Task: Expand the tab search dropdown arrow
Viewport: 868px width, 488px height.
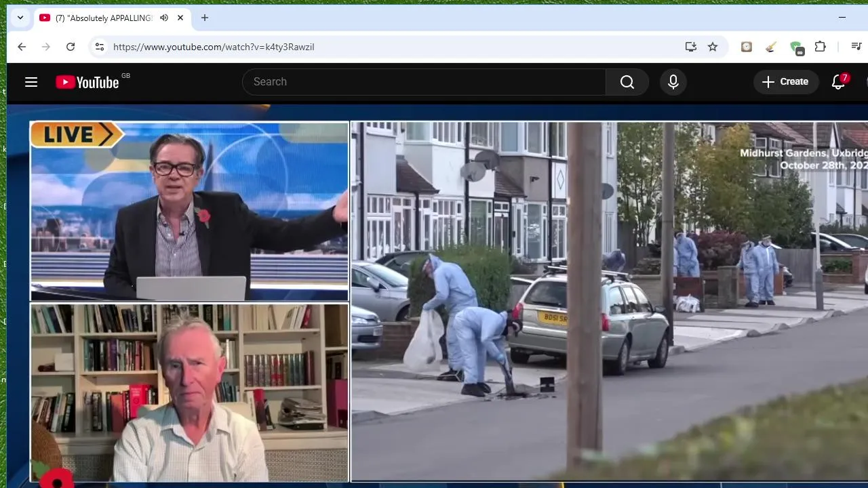Action: coord(20,18)
